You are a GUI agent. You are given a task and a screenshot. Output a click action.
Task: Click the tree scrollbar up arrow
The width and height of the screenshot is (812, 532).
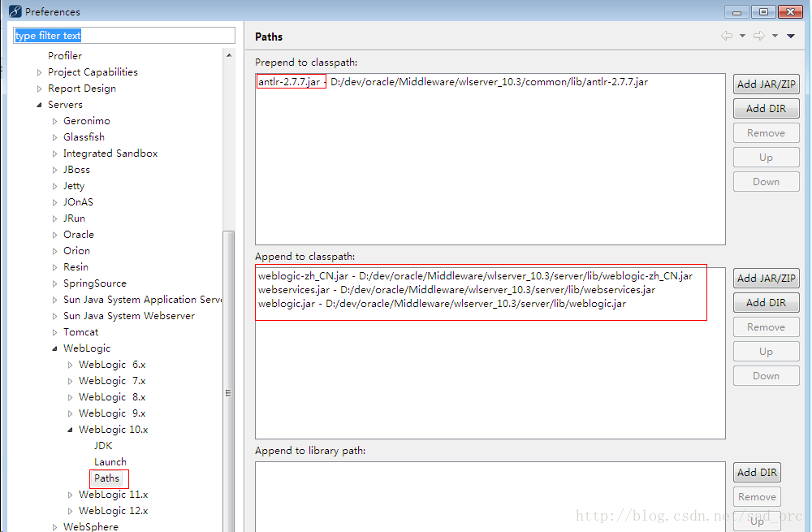click(229, 55)
